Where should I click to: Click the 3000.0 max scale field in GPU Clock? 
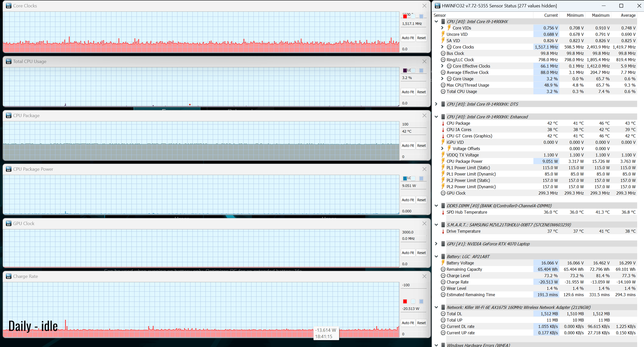click(414, 232)
